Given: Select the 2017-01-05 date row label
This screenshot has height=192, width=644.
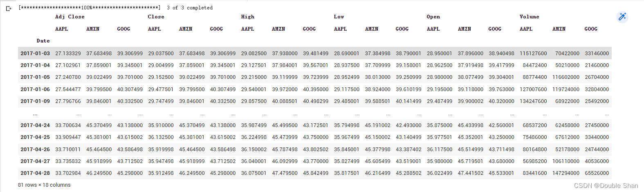Looking at the screenshot, I should coord(35,77).
